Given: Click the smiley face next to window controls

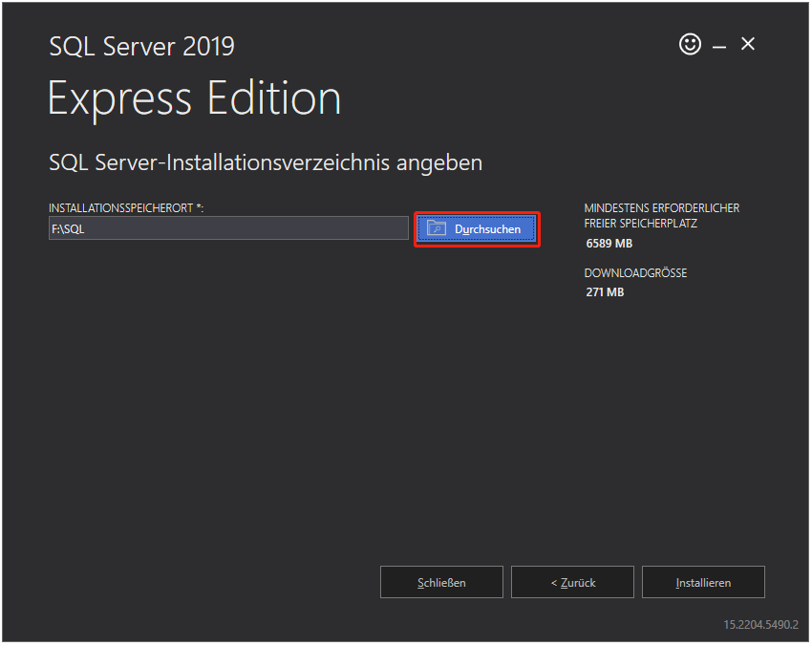Looking at the screenshot, I should [x=690, y=44].
